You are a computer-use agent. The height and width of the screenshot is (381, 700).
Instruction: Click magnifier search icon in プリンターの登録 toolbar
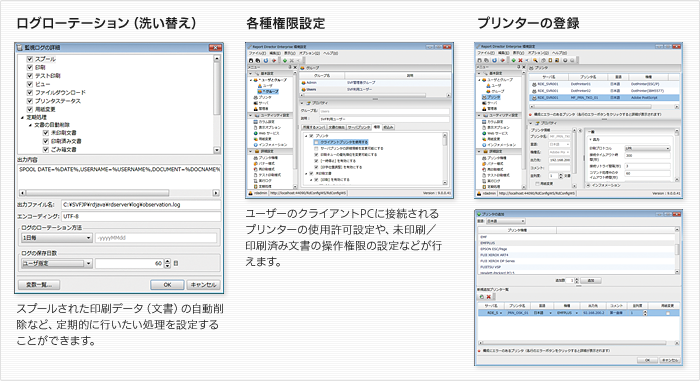(535, 60)
